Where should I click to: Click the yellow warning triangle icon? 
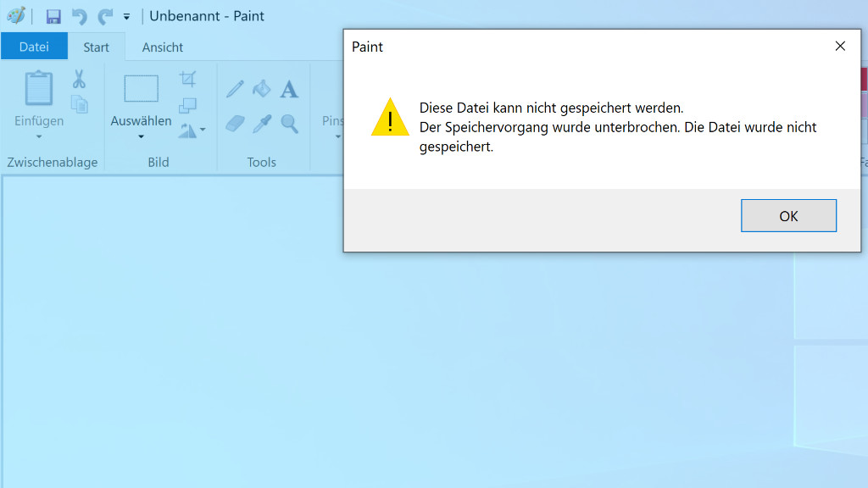pos(390,117)
